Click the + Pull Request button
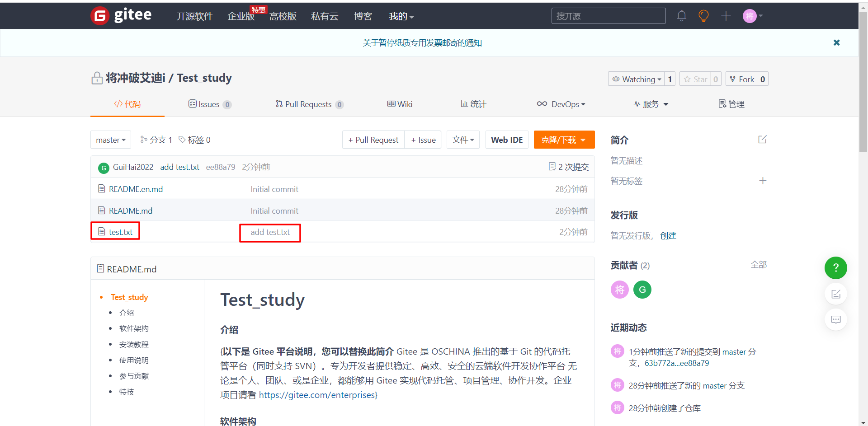Image resolution: width=868 pixels, height=426 pixels. click(x=373, y=140)
